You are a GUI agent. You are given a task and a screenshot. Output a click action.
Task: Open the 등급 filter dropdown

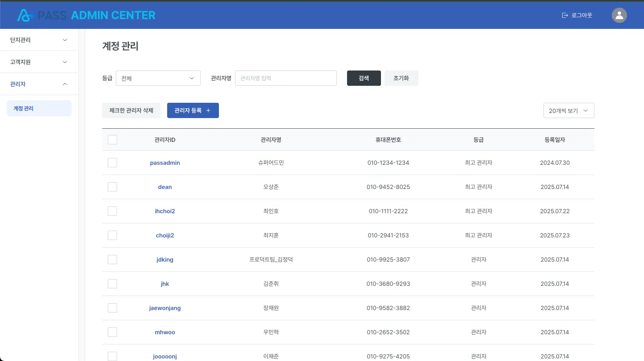[158, 78]
